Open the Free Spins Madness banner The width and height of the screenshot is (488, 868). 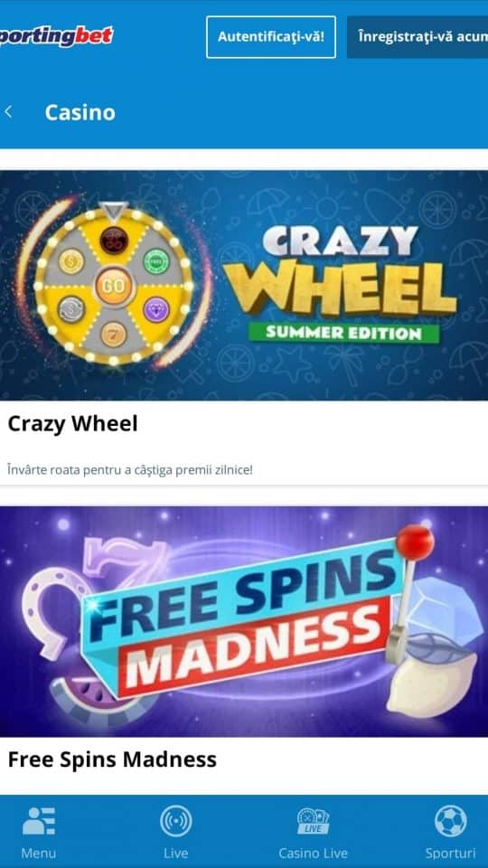(x=244, y=622)
